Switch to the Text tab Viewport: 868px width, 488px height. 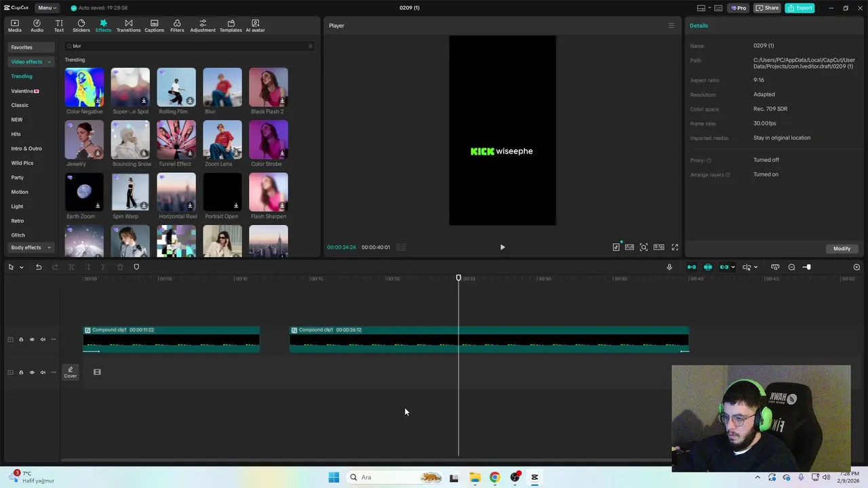click(x=59, y=26)
